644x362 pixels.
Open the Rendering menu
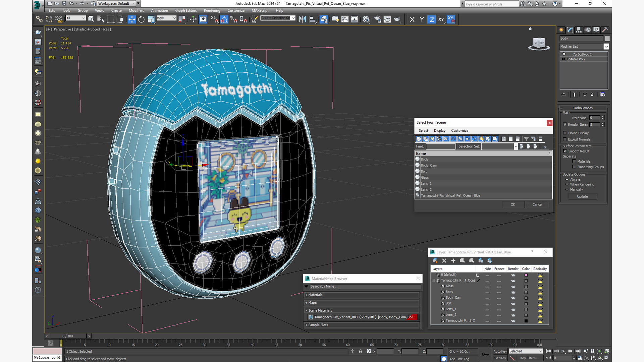point(212,10)
